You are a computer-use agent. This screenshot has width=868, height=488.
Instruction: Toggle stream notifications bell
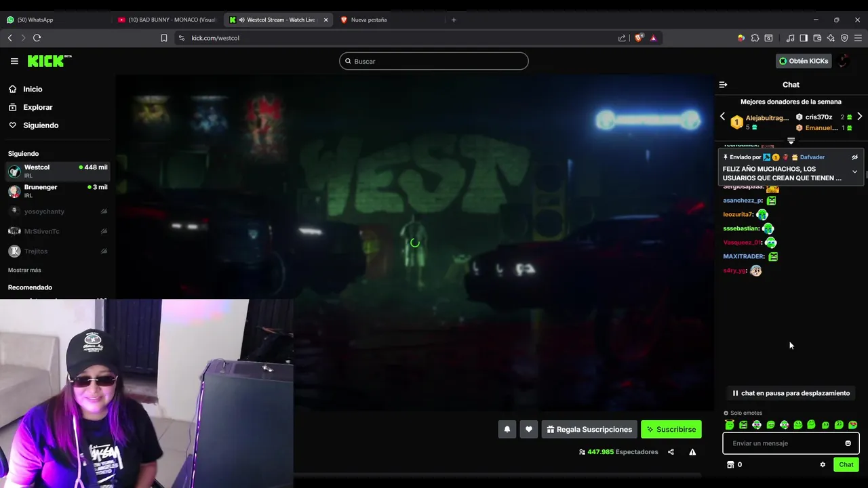pos(507,429)
